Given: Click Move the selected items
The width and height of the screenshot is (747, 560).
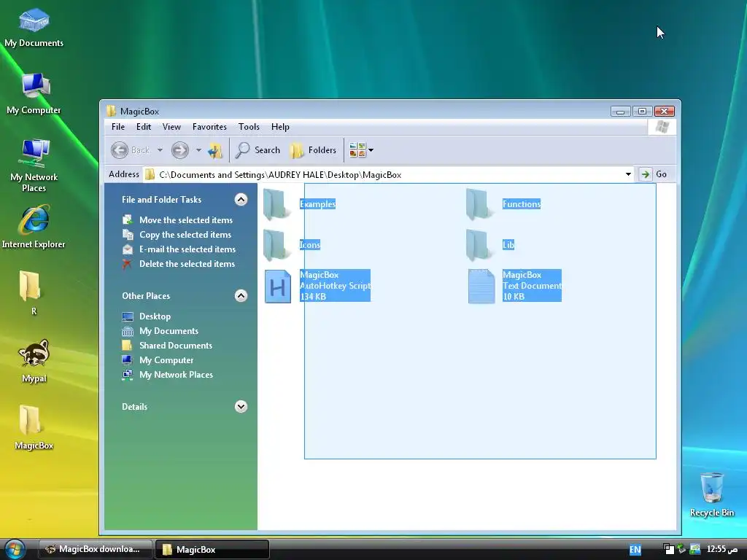Looking at the screenshot, I should tap(177, 220).
